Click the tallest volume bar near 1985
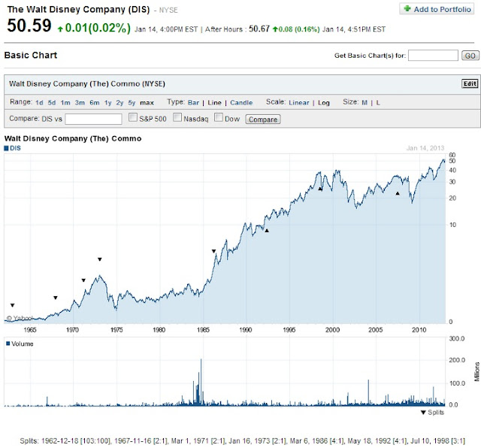Screen dimensions: 481x448 tap(201, 382)
